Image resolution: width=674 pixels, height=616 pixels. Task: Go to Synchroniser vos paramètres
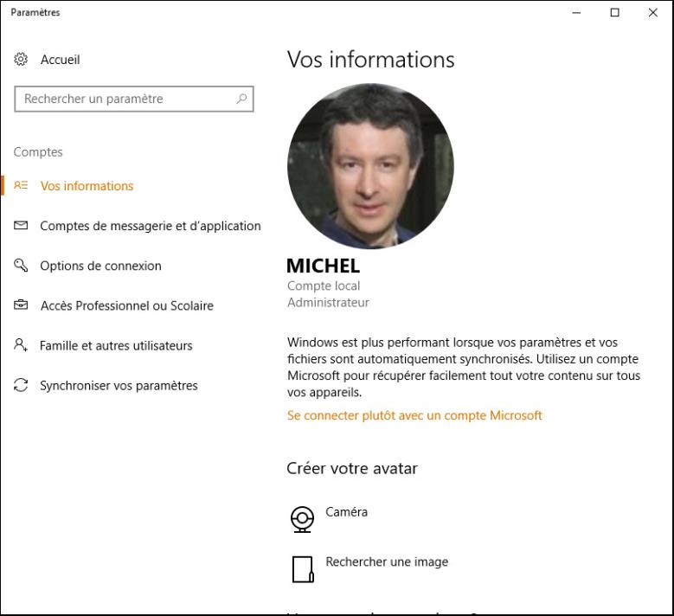pos(119,386)
